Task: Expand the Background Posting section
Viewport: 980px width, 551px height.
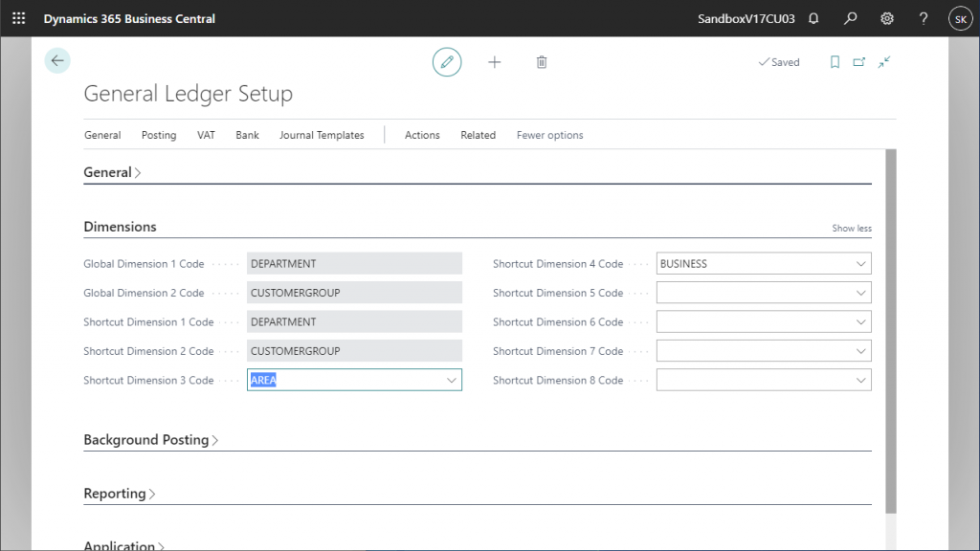Action: coord(150,440)
